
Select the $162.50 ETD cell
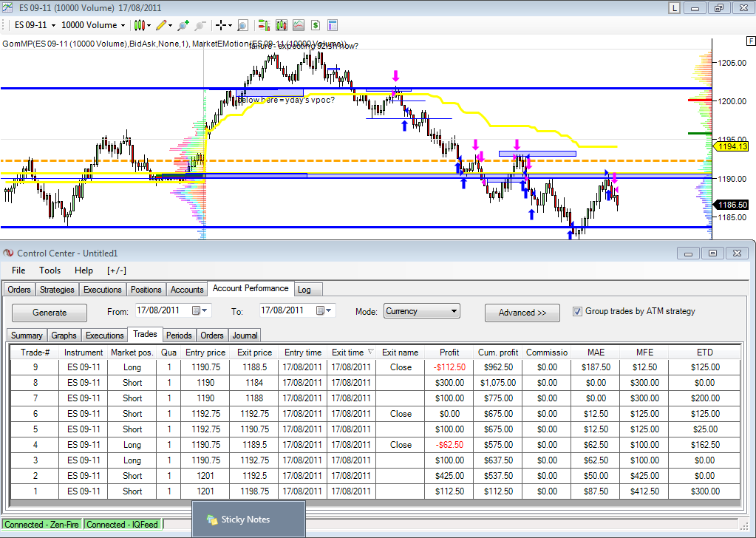coord(704,444)
